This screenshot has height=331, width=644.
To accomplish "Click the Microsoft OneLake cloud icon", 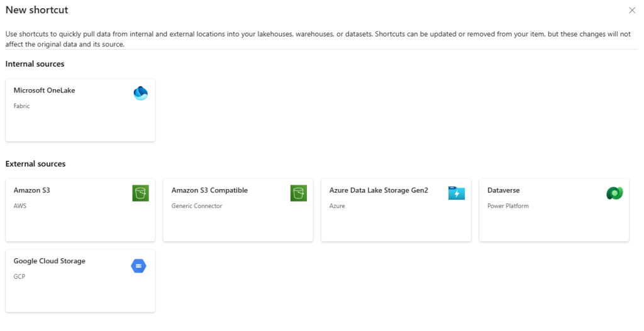I will [140, 94].
